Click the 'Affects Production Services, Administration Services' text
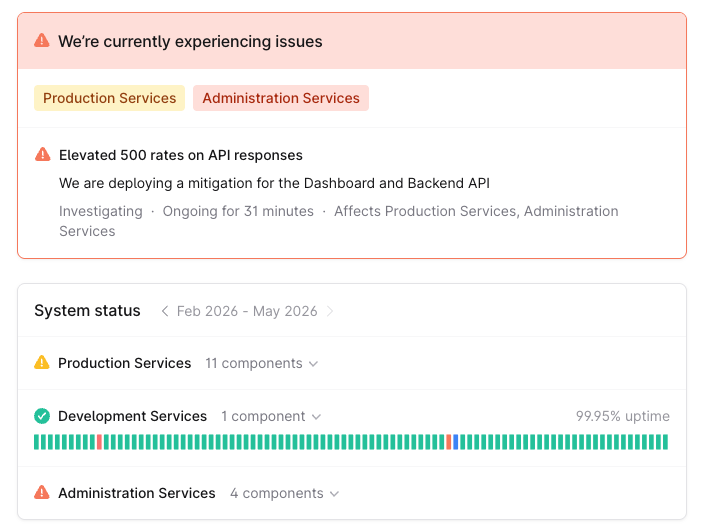 point(339,221)
